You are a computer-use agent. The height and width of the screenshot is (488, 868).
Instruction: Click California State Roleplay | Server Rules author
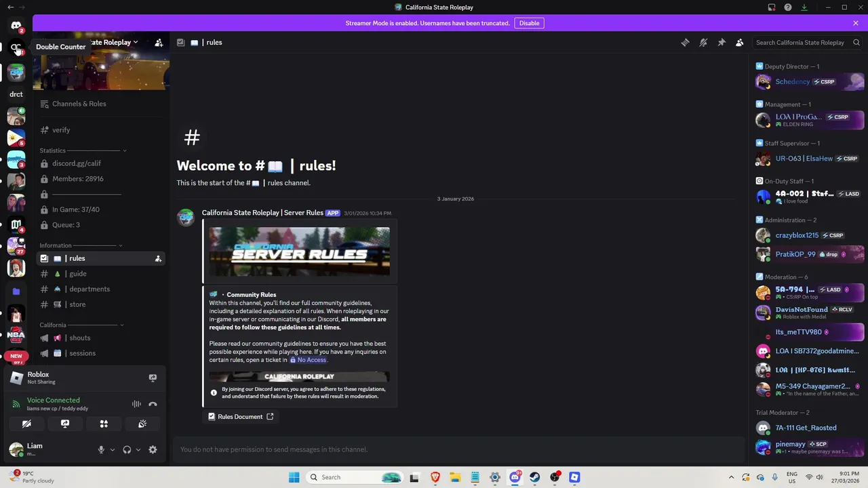click(x=262, y=213)
